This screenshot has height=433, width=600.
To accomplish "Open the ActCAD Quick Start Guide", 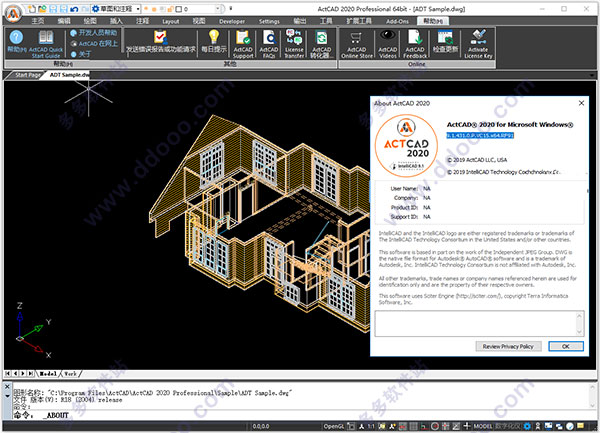I will coord(46,44).
